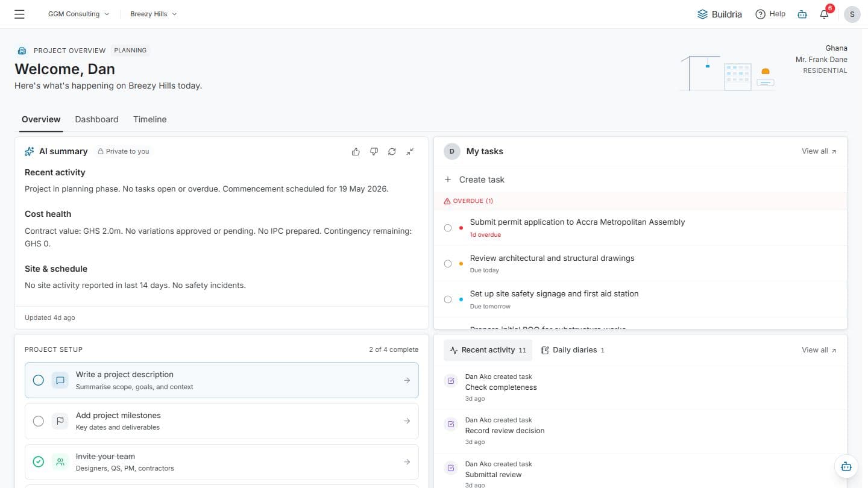Refresh the AI summary
Image resolution: width=868 pixels, height=488 pixels.
point(392,152)
